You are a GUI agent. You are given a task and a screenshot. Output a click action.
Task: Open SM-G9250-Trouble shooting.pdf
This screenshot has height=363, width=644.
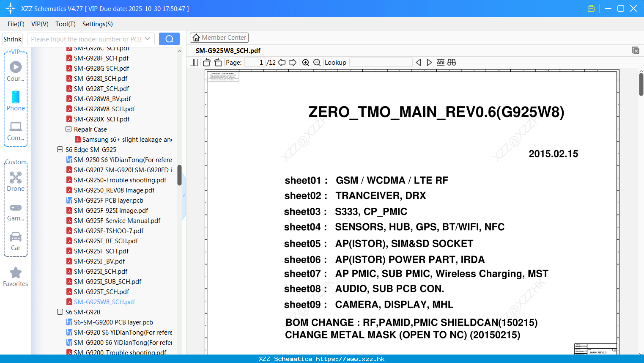(x=120, y=180)
